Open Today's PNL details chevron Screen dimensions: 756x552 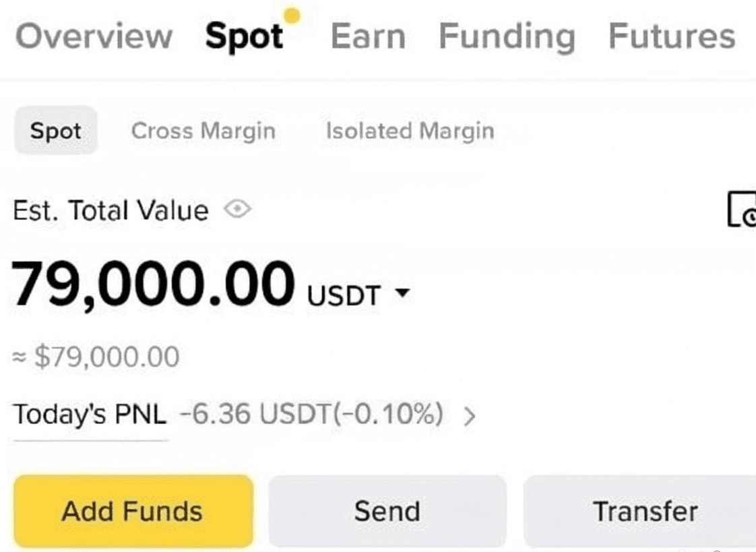point(469,416)
